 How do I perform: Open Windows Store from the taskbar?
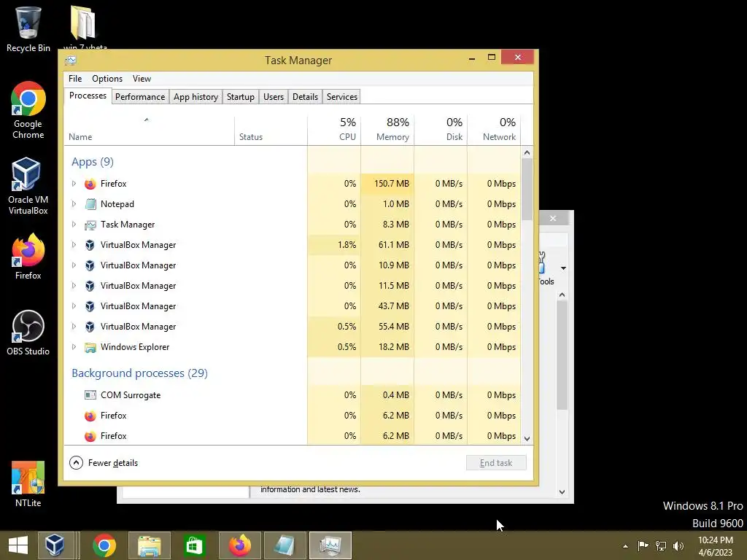click(x=194, y=545)
